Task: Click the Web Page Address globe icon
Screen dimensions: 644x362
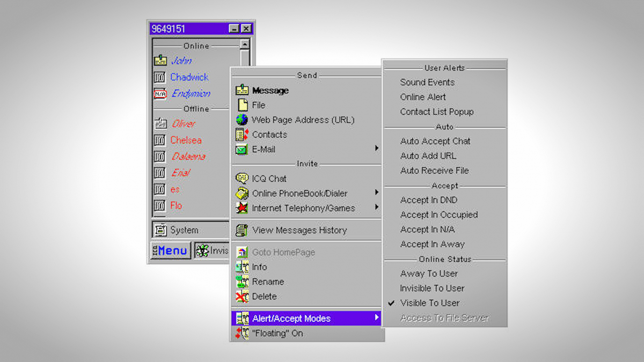Action: (x=242, y=120)
